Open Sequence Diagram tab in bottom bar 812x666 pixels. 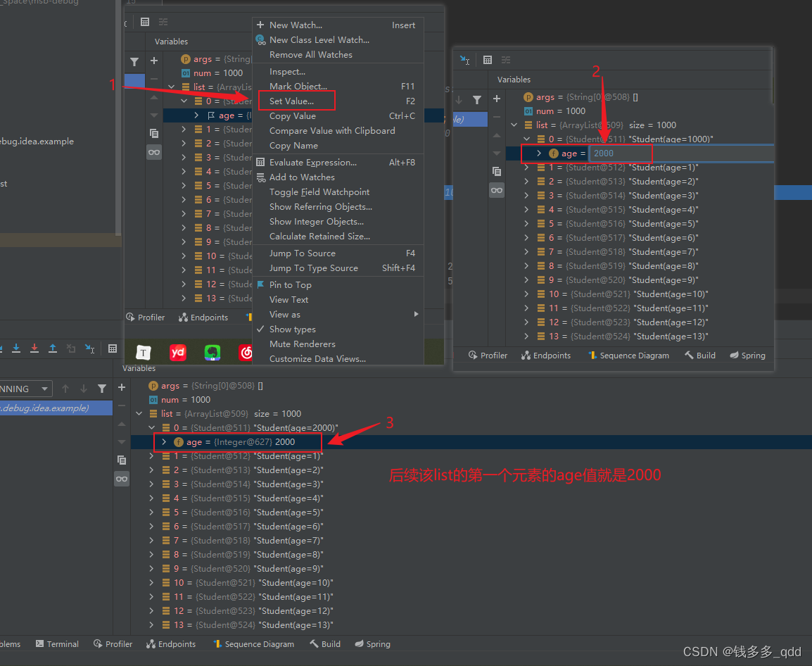coord(253,644)
